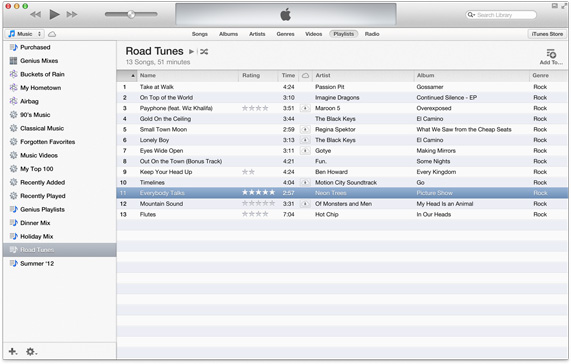Click the Add To playlist icon

click(551, 54)
